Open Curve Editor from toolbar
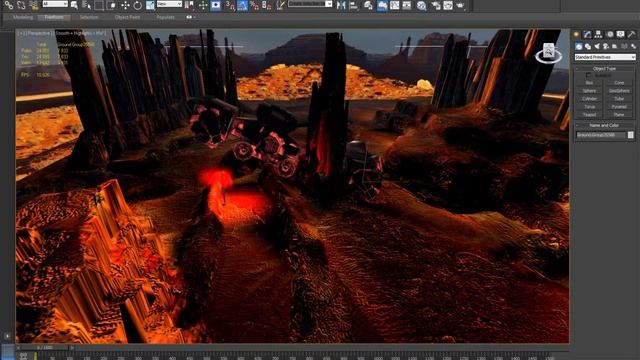Image resolution: width=640 pixels, height=360 pixels. 395,5
